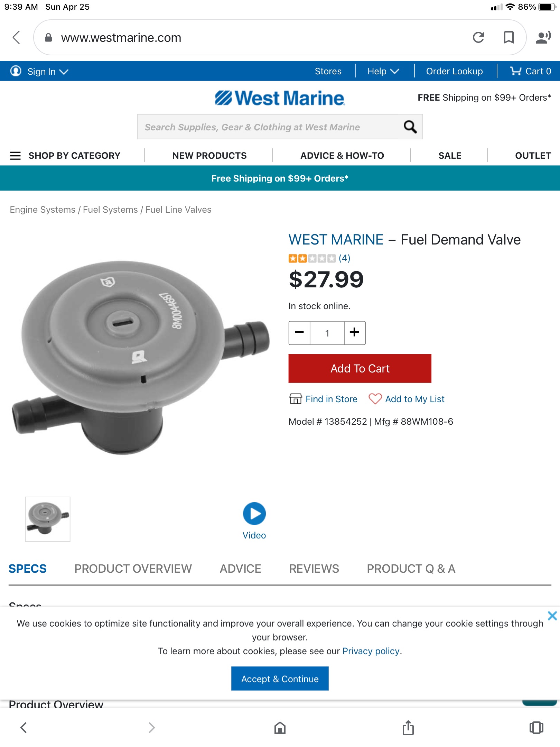Increase quantity with the plus button

(x=355, y=333)
